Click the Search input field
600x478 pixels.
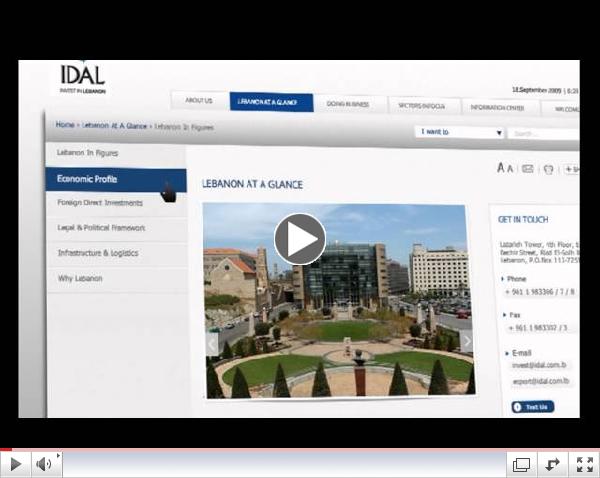(x=543, y=134)
